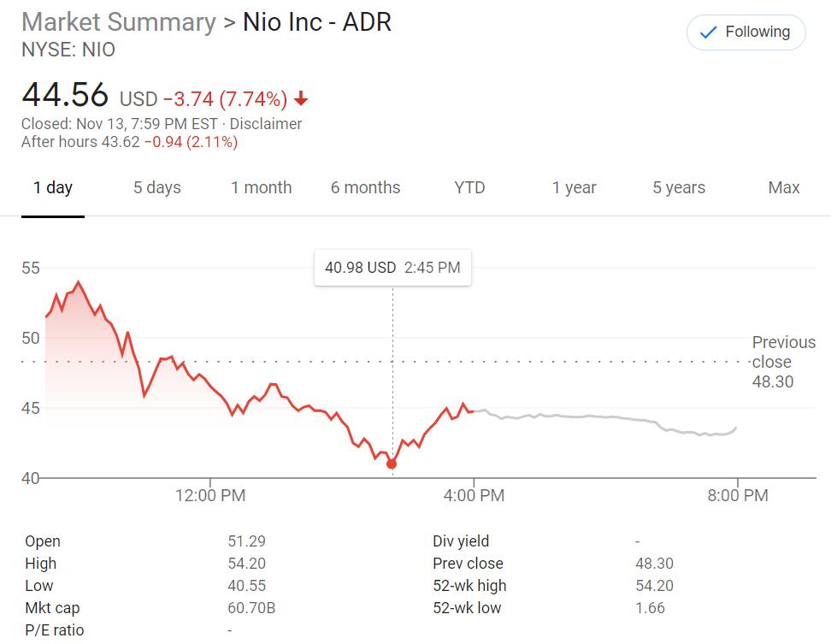831x644 pixels.
Task: Click the Previous close 48.30 label
Action: [x=781, y=362]
